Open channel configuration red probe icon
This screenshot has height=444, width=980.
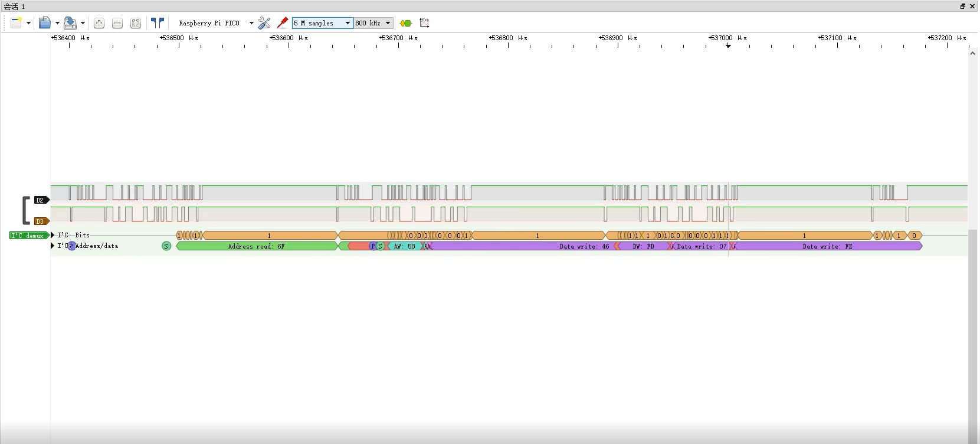point(283,23)
